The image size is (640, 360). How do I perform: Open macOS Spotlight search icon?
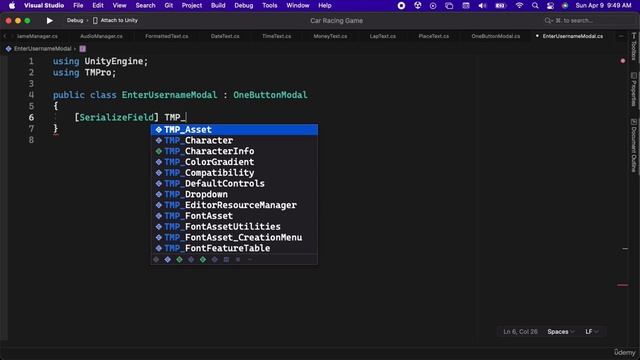pos(535,6)
